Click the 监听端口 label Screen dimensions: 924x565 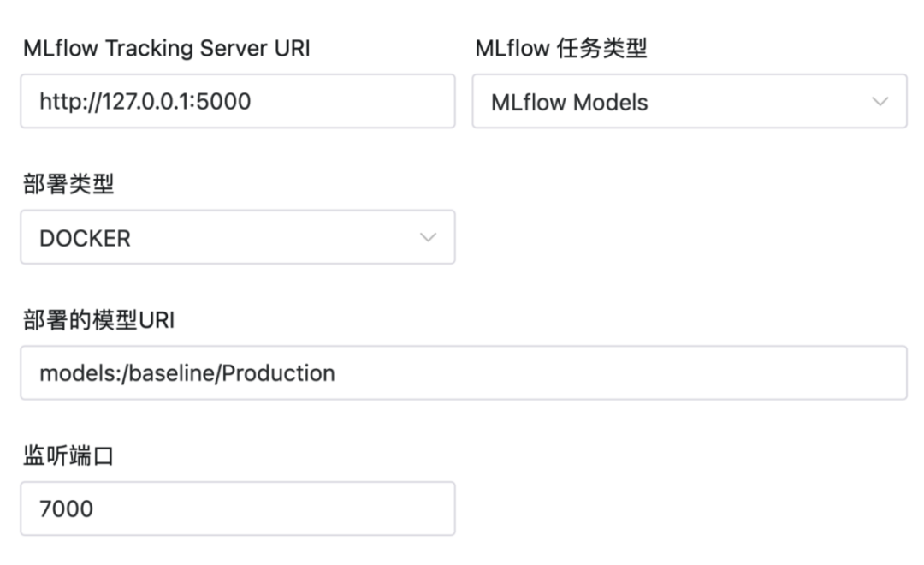coord(68,457)
